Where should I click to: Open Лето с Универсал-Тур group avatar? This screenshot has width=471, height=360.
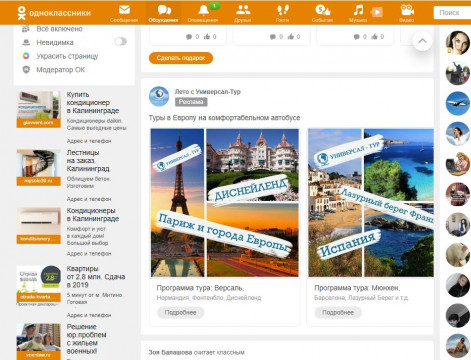(x=159, y=96)
